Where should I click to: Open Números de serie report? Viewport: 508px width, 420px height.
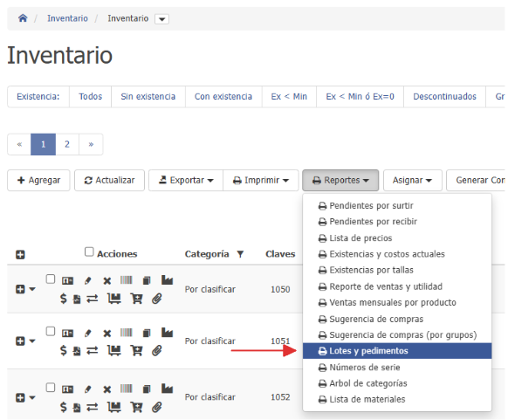pyautogui.click(x=397, y=368)
